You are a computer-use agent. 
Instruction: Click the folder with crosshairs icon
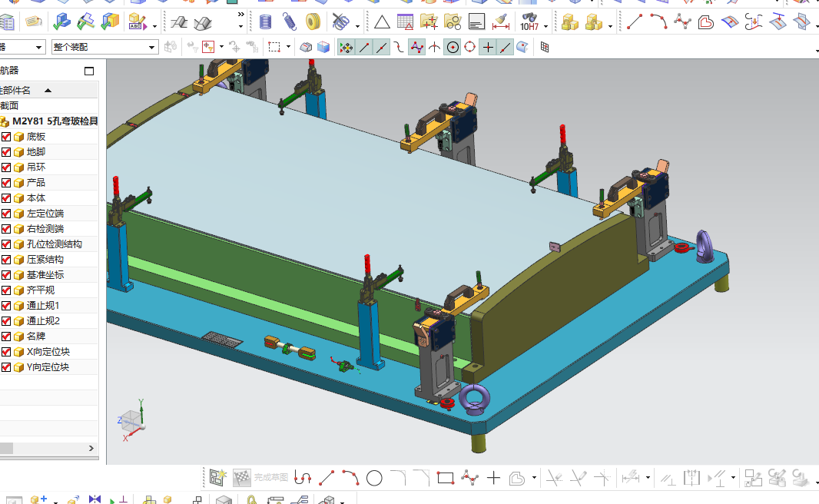(429, 22)
